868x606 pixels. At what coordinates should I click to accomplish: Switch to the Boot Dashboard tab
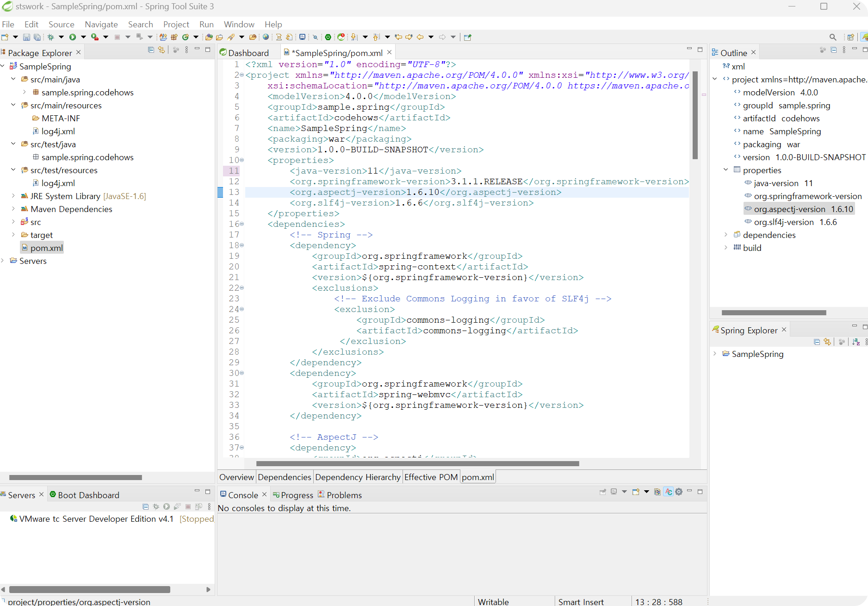point(84,495)
